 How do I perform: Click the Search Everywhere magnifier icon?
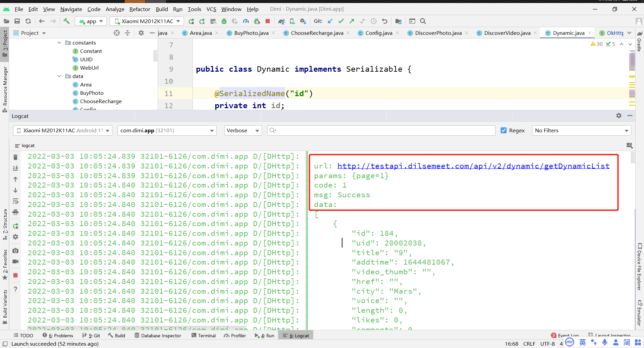point(423,21)
